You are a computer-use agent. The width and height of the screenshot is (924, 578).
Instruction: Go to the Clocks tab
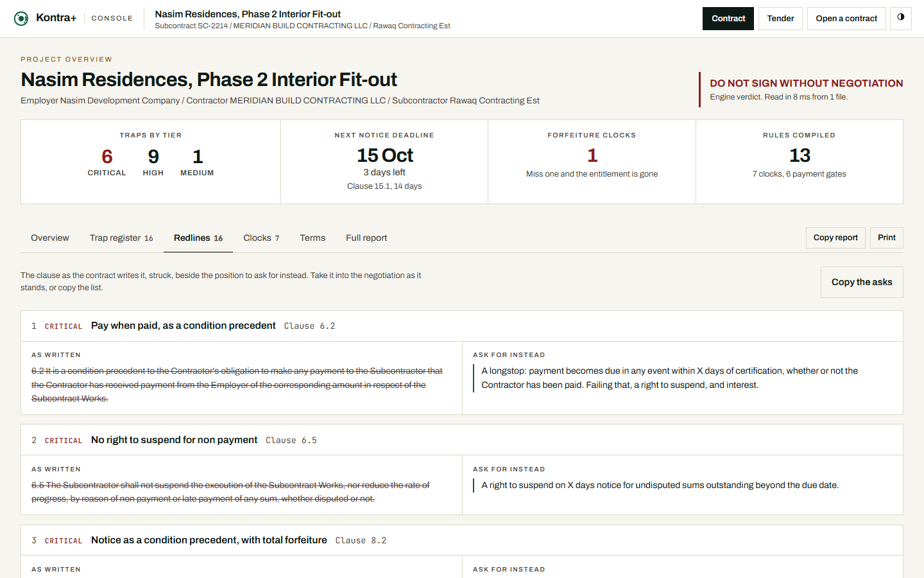pos(261,238)
